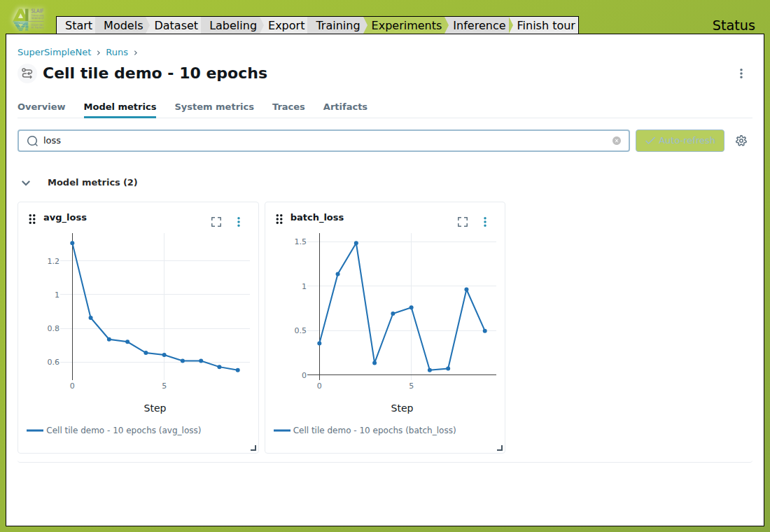770x532 pixels.
Task: Click the SLAIF logo icon
Action: (29, 19)
